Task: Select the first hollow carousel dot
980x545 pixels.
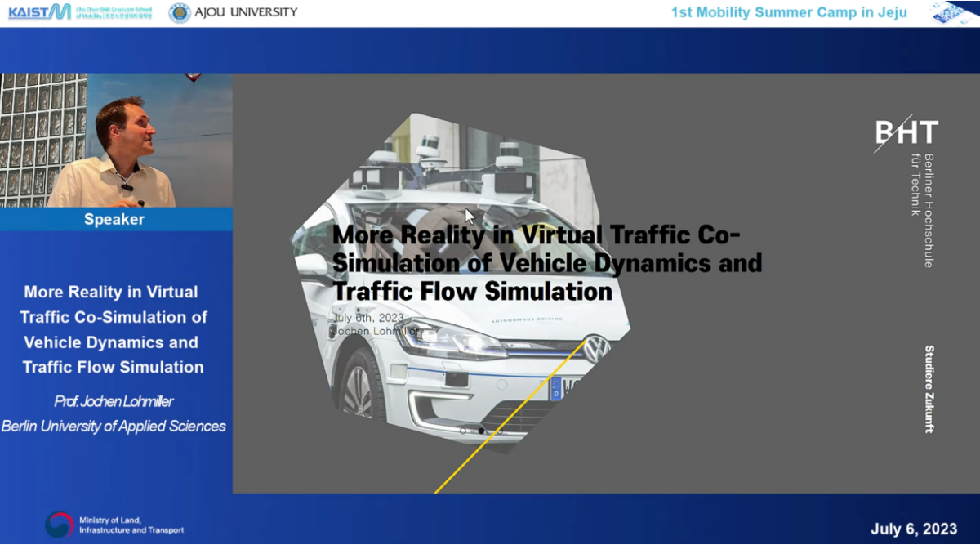Action: 463,431
